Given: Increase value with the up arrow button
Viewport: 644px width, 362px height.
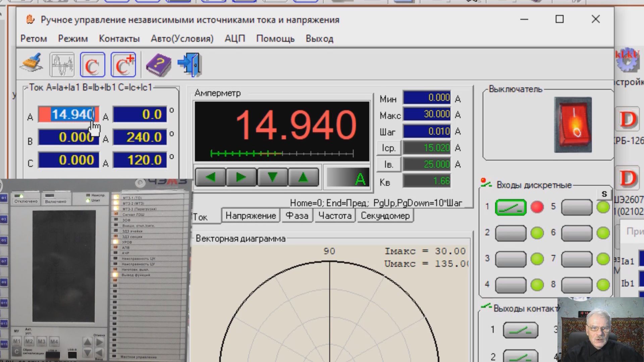Looking at the screenshot, I should pyautogui.click(x=303, y=177).
